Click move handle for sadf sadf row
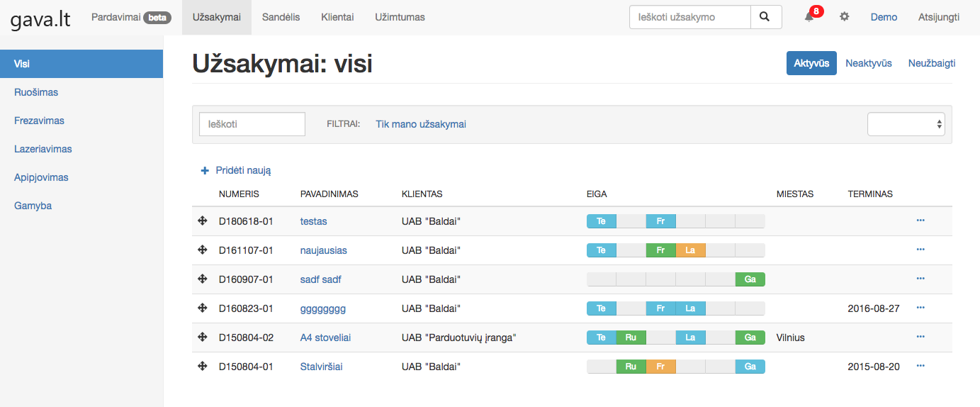Screen dimensions: 980x407 tap(202, 279)
